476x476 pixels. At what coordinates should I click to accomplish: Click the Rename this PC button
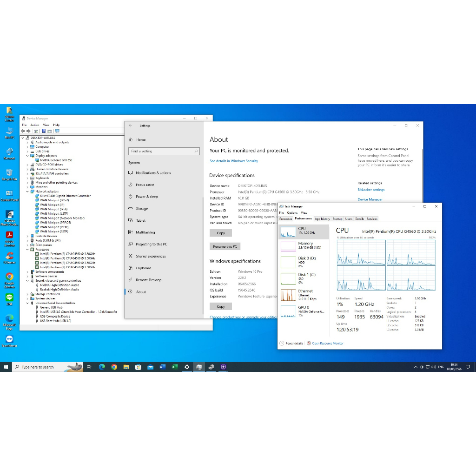click(x=225, y=246)
